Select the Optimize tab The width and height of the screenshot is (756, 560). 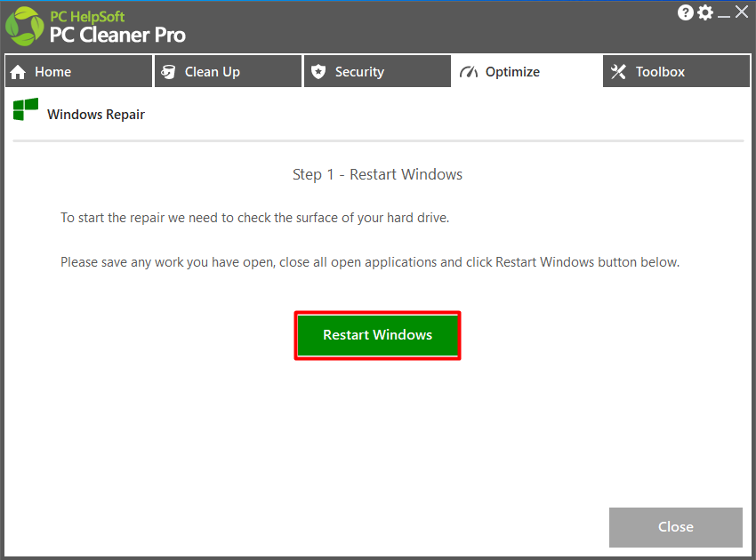coord(527,71)
